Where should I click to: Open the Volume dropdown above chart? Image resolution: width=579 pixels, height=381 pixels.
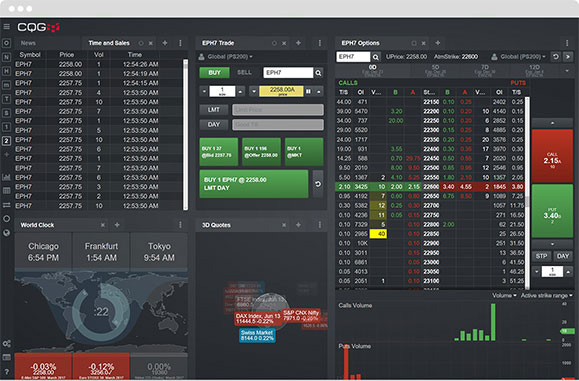pyautogui.click(x=504, y=296)
